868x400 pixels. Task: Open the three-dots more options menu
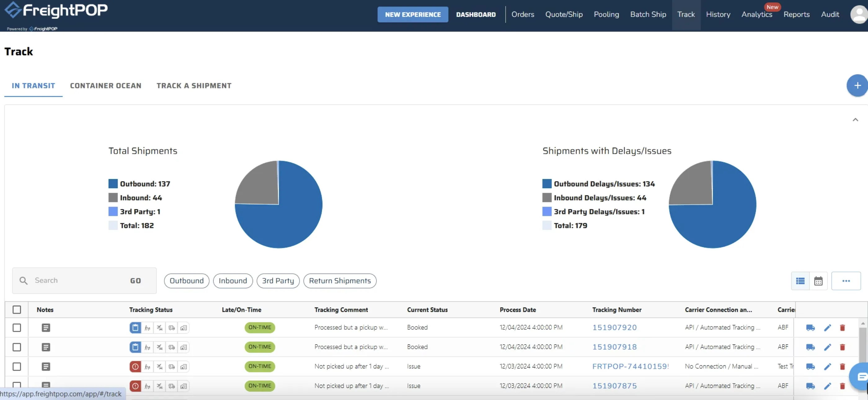846,281
